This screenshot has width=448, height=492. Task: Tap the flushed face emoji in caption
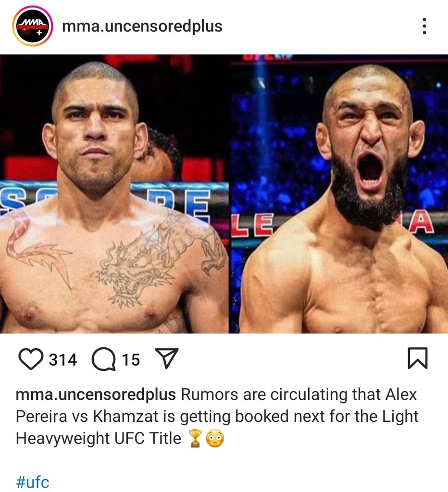point(215,438)
